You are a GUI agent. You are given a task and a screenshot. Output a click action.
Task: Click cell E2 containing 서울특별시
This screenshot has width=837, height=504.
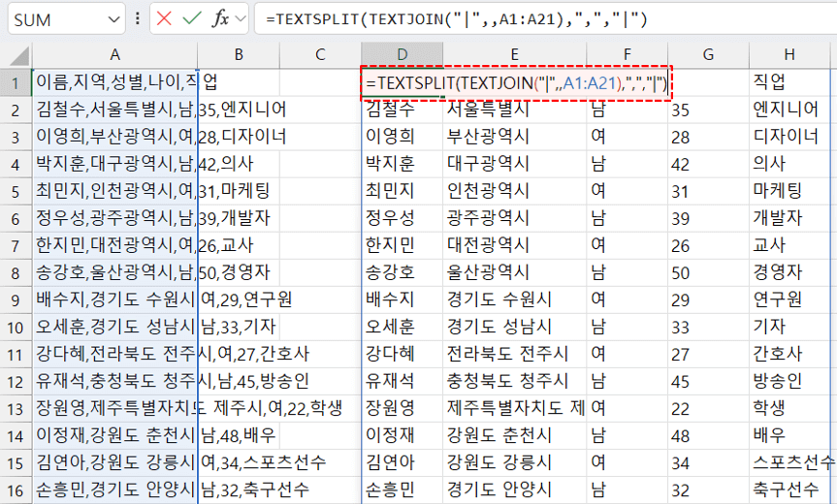[x=515, y=110]
